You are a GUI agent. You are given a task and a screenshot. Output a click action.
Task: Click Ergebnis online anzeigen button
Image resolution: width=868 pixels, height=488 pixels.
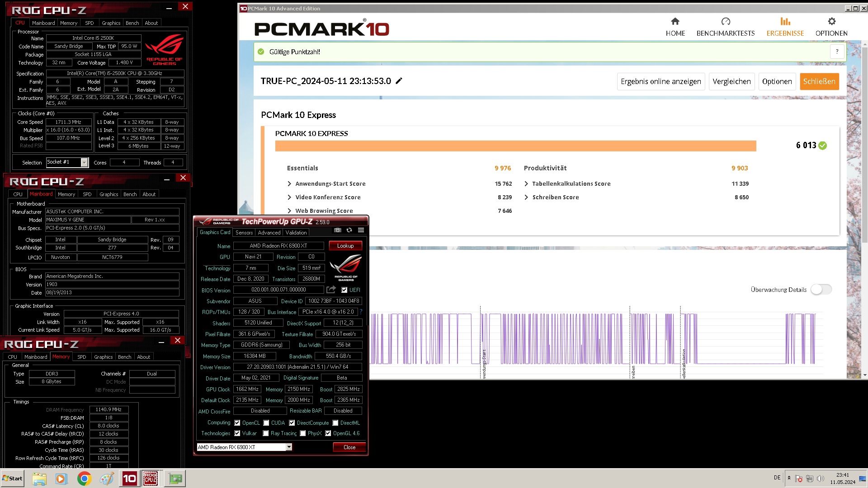click(661, 81)
